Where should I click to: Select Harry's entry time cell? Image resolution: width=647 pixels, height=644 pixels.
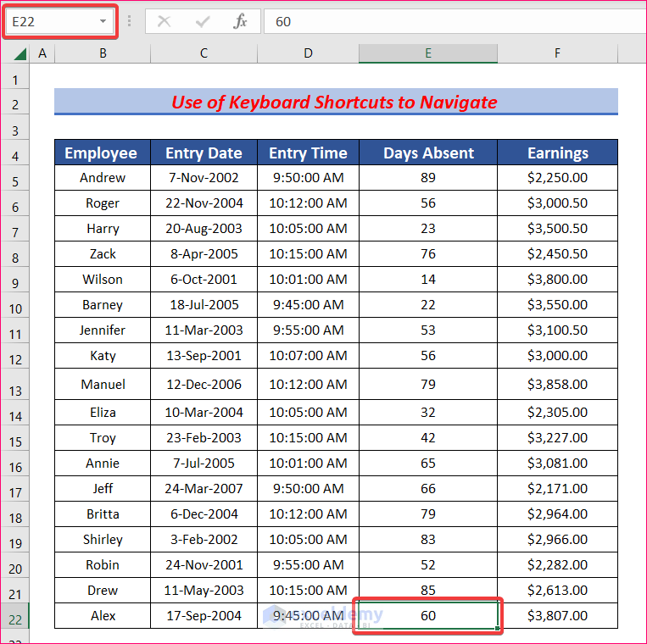tap(308, 229)
